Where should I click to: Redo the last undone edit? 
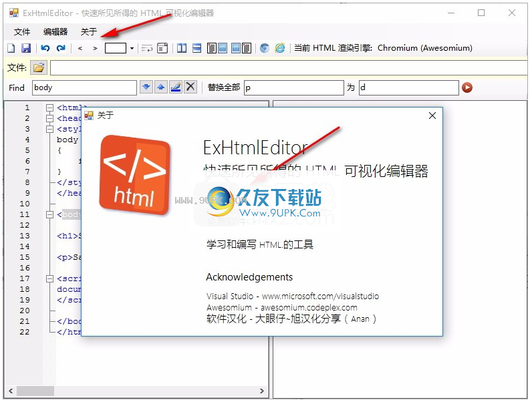tap(61, 48)
